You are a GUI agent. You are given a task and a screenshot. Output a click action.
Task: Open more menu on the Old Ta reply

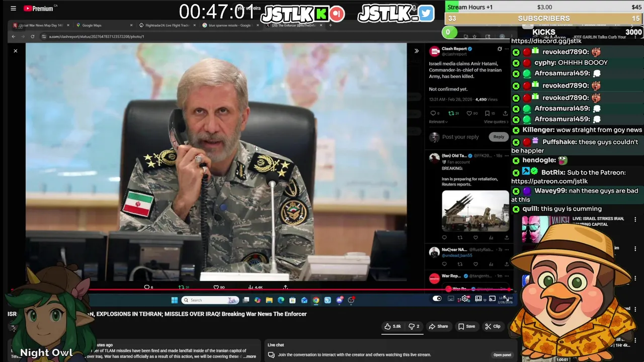coord(507,156)
